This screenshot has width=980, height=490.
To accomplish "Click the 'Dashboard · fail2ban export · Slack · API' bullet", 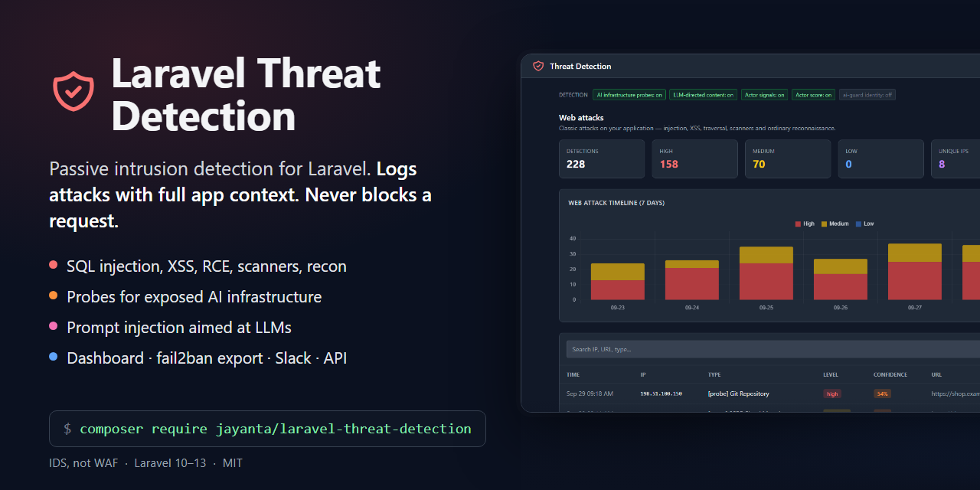I will (x=207, y=358).
